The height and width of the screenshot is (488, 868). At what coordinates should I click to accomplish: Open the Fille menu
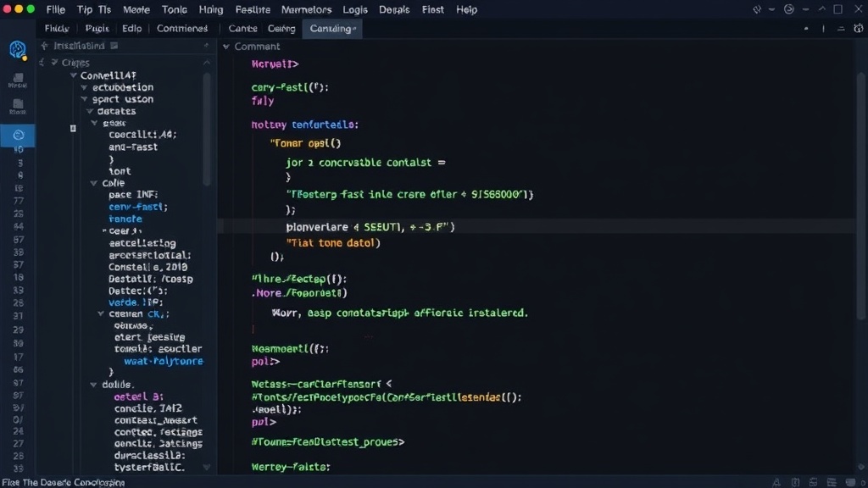coord(55,10)
